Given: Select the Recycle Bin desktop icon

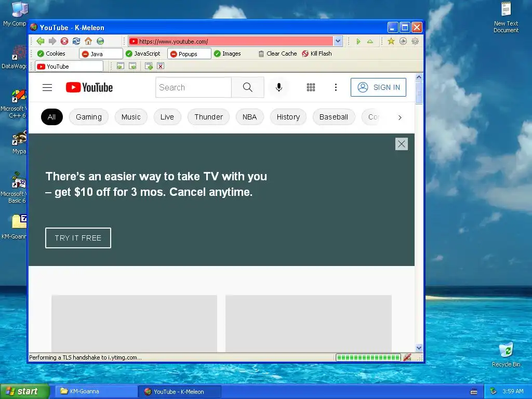Looking at the screenshot, I should coord(506,354).
